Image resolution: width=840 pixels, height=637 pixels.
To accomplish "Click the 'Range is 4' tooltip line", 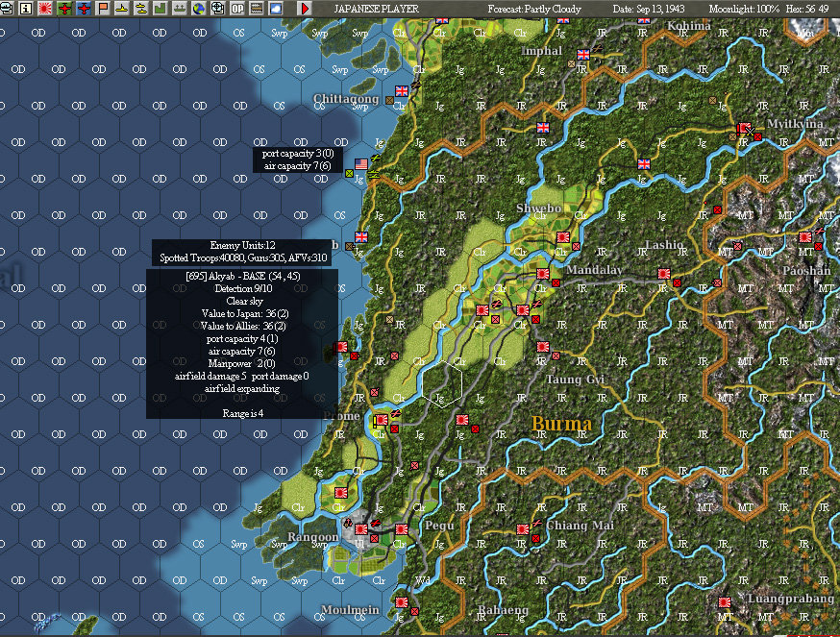I will [242, 413].
